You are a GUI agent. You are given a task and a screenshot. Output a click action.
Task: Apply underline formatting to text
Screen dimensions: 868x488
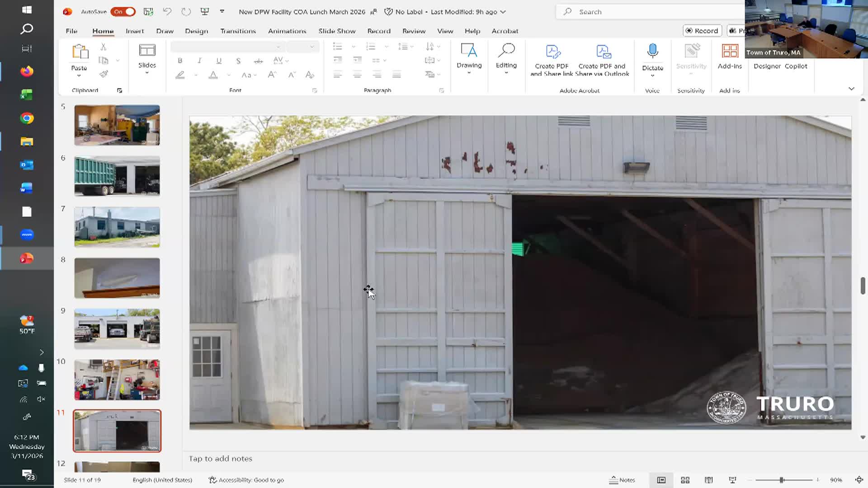(x=219, y=61)
